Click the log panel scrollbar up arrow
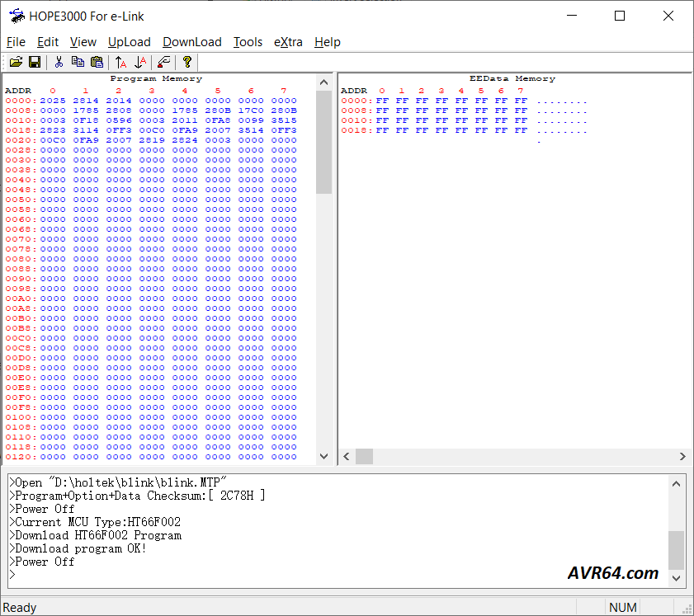 [676, 483]
